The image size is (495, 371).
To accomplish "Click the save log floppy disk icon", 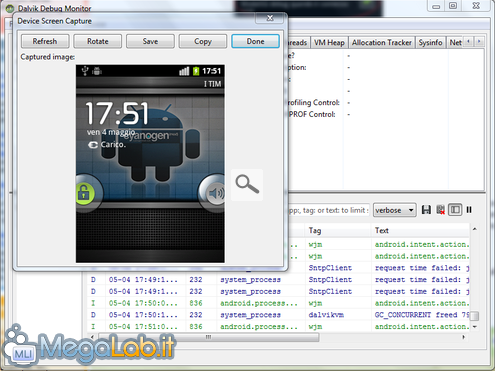I will 426,210.
